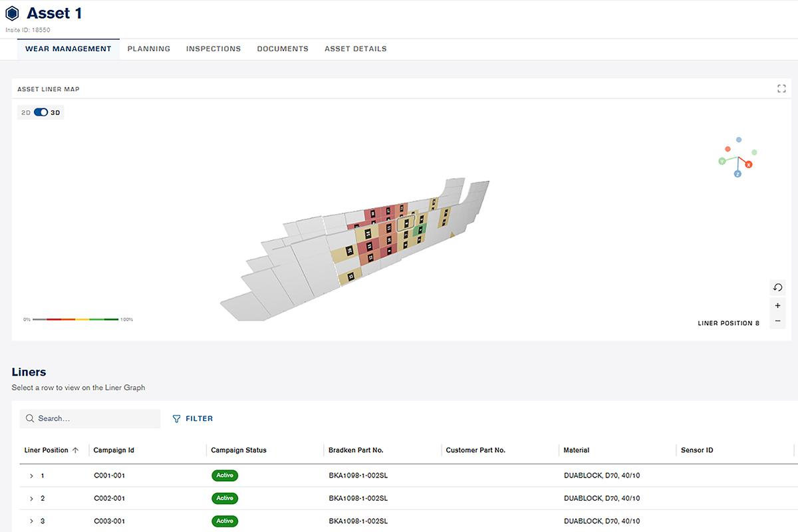Image resolution: width=798 pixels, height=532 pixels.
Task: Click the reset view rotation icon
Action: click(777, 288)
